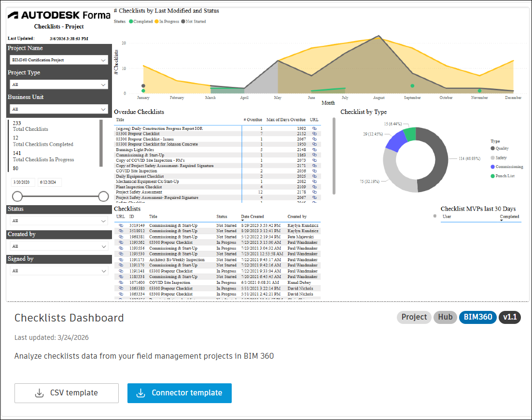Expand the Business Unit filter dropdown
Viewport: 532px width, 420px height.
[x=59, y=109]
